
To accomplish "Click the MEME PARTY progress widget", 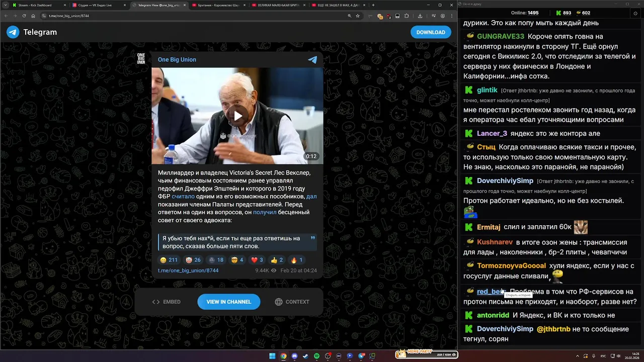I will [427, 354].
